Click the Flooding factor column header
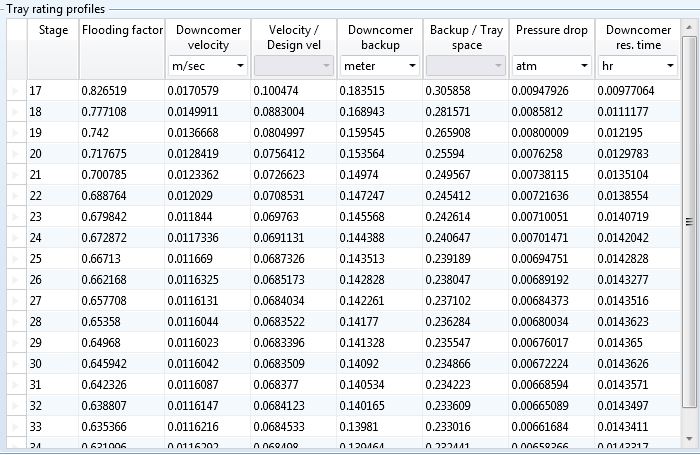Screen dimensions: 700x455 (x=122, y=30)
